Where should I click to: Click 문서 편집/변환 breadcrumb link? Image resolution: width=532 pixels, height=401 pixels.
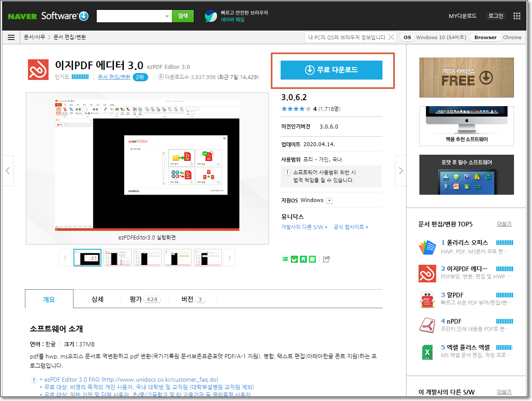(70, 37)
